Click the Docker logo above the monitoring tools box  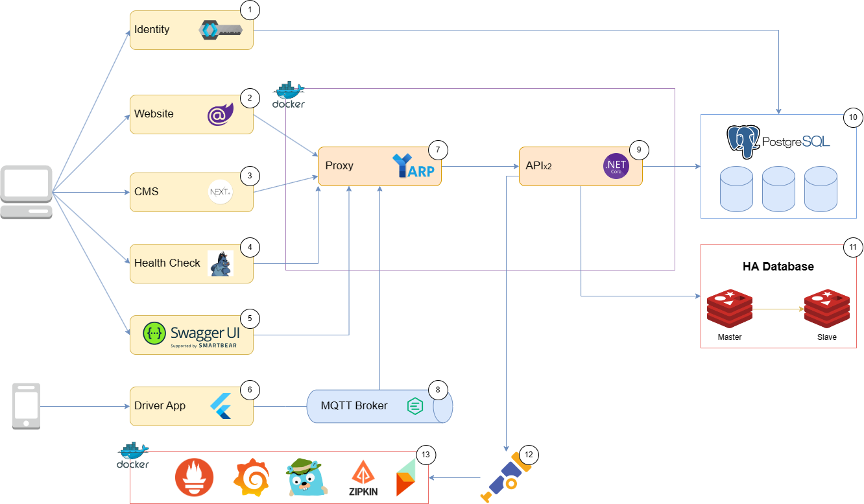133,456
